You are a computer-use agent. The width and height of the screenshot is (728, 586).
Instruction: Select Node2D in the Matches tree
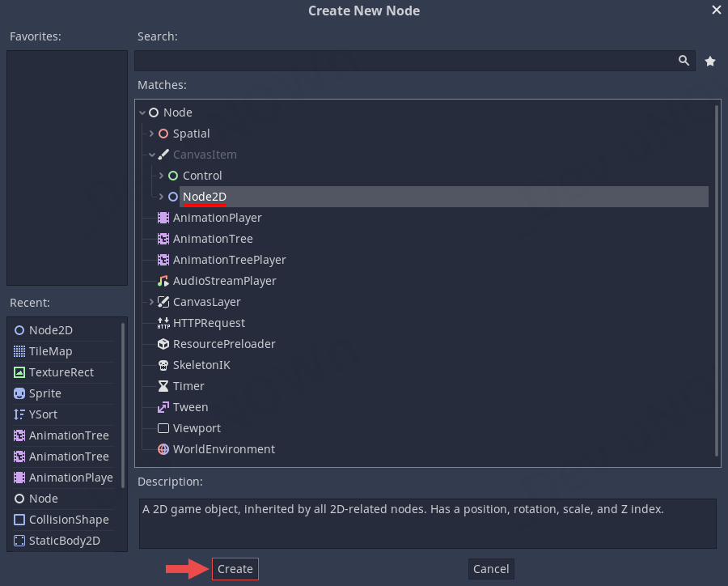pos(205,197)
